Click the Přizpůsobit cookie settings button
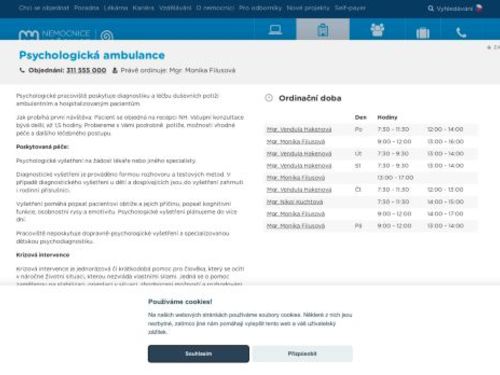 click(302, 353)
